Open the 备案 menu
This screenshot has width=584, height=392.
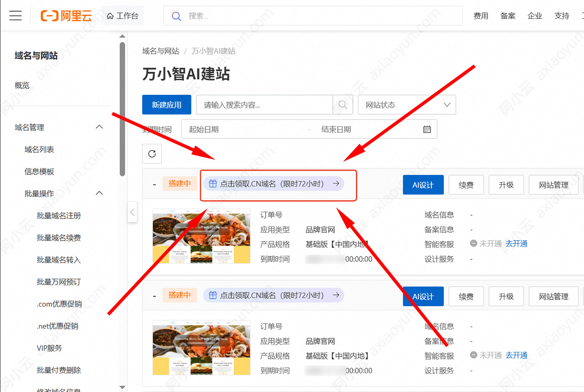pos(508,16)
